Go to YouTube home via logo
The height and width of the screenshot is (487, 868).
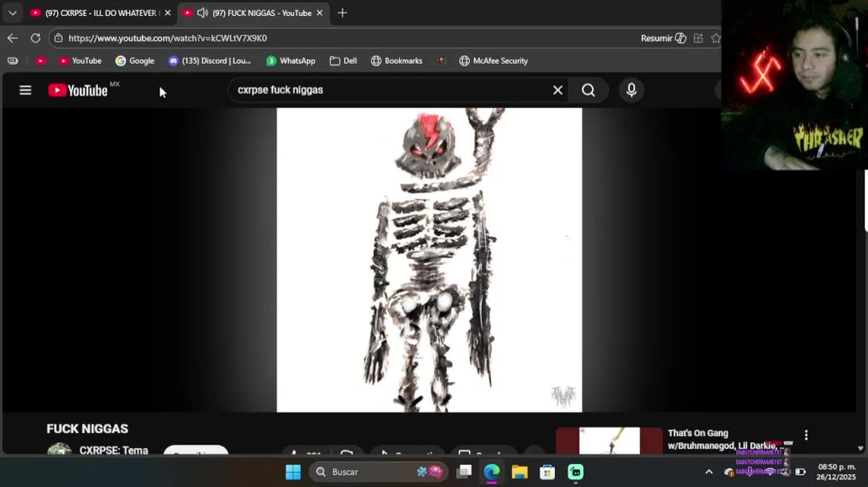click(78, 90)
